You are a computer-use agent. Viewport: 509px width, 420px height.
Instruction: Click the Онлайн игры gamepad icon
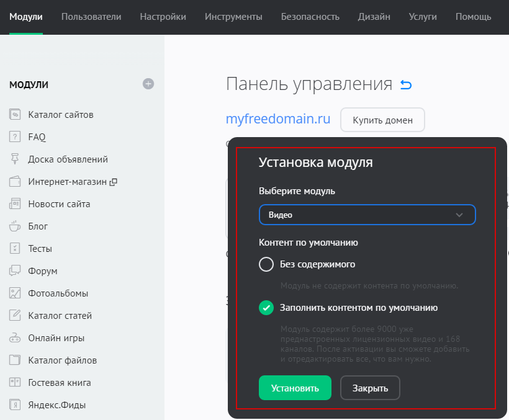(15, 338)
